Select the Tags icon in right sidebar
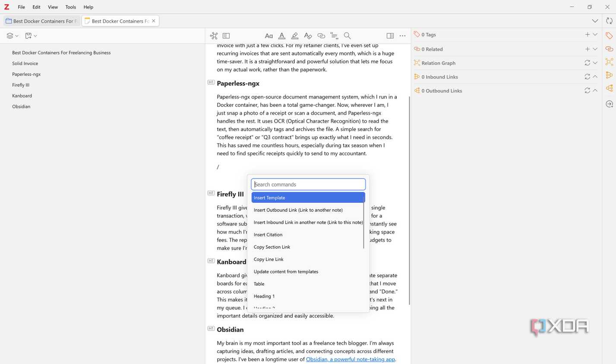 click(x=609, y=36)
